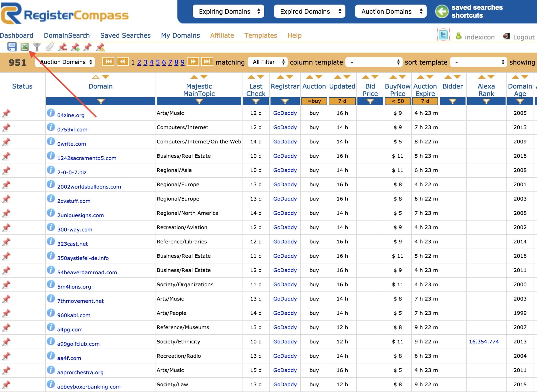
Task: Jump to results page 5
Action: (x=158, y=62)
